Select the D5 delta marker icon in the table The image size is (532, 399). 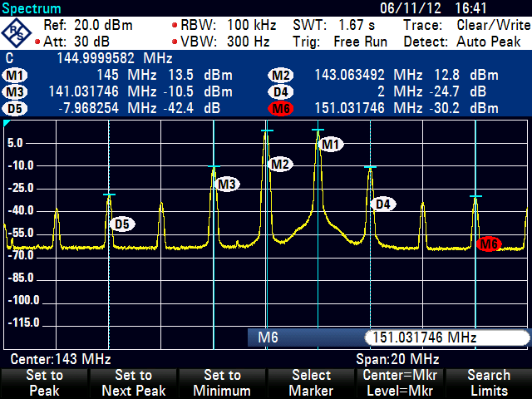15,107
